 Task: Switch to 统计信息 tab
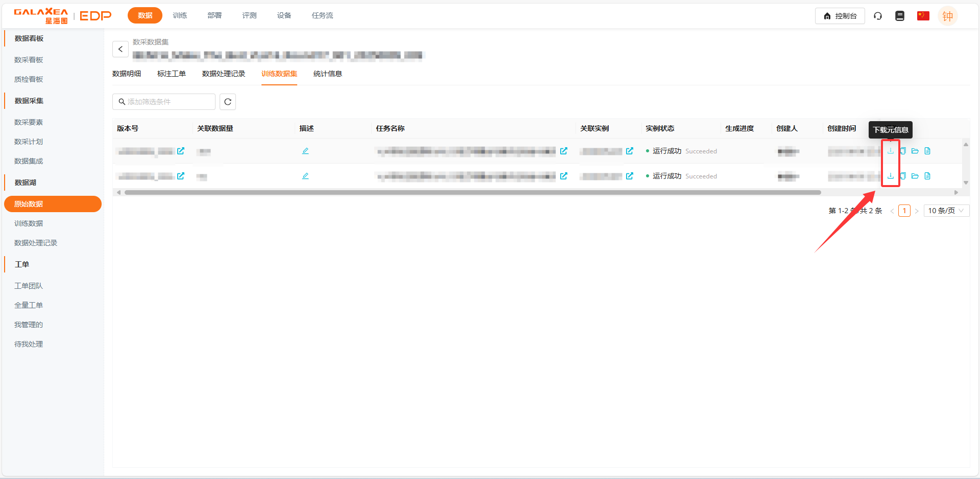pos(327,74)
